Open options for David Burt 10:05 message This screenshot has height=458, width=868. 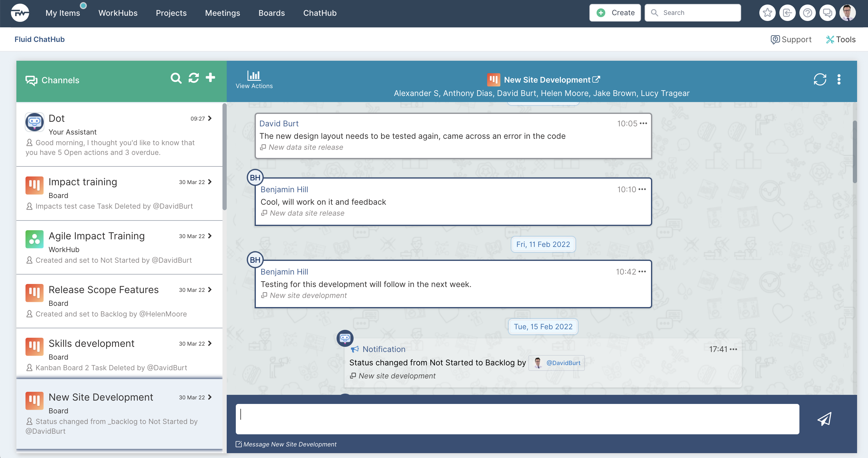click(x=643, y=123)
